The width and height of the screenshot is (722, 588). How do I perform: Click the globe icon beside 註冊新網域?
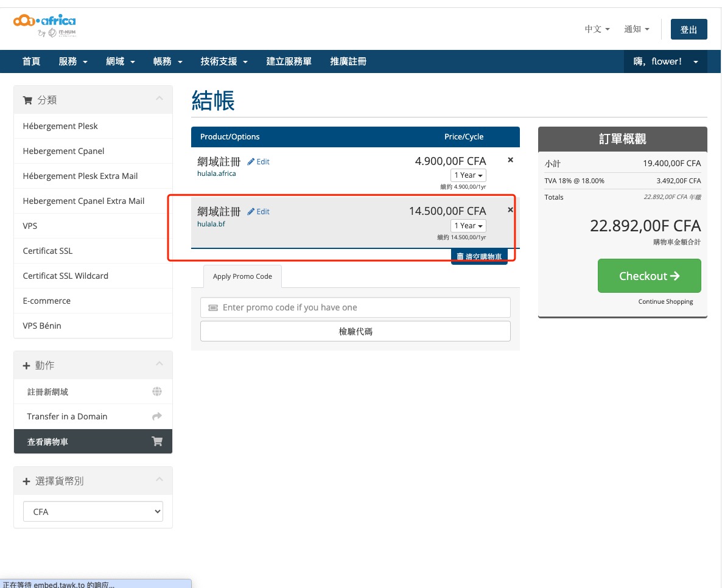(x=157, y=391)
